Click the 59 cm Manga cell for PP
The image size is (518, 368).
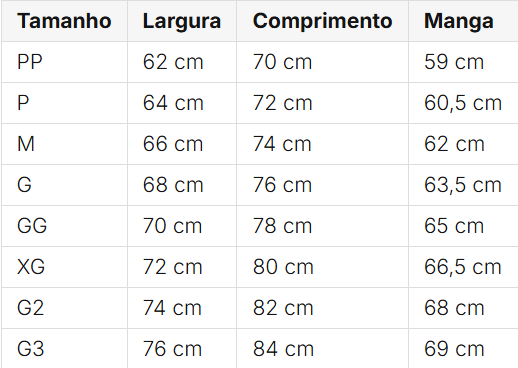463,62
